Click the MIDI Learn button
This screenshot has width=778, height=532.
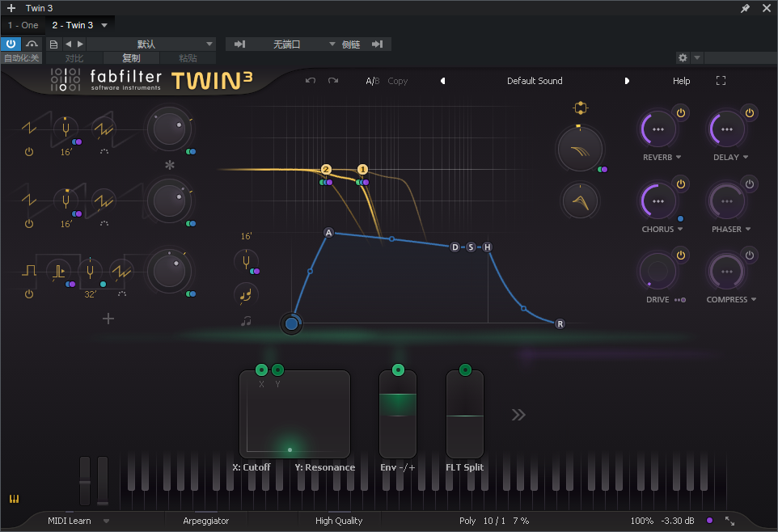point(70,521)
